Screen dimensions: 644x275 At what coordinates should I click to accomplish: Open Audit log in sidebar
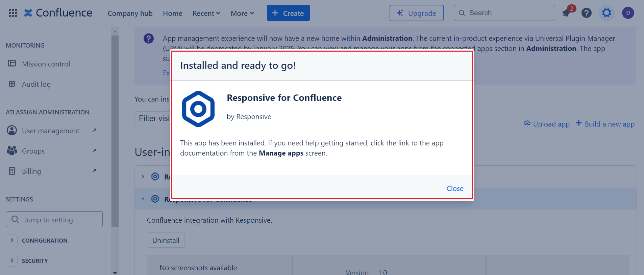tap(36, 84)
